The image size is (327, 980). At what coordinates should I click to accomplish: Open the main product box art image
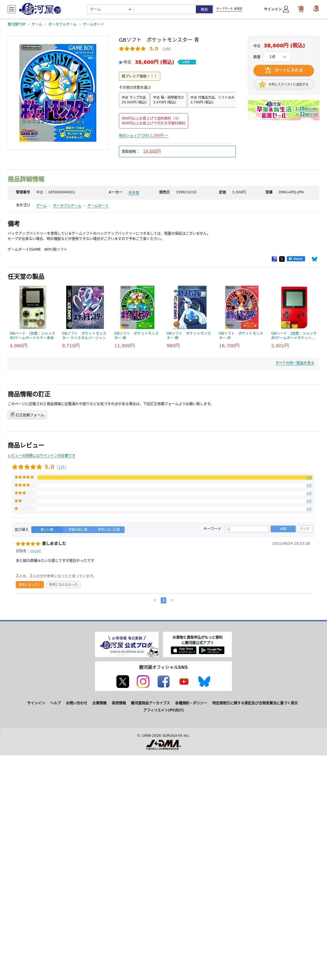click(x=58, y=93)
